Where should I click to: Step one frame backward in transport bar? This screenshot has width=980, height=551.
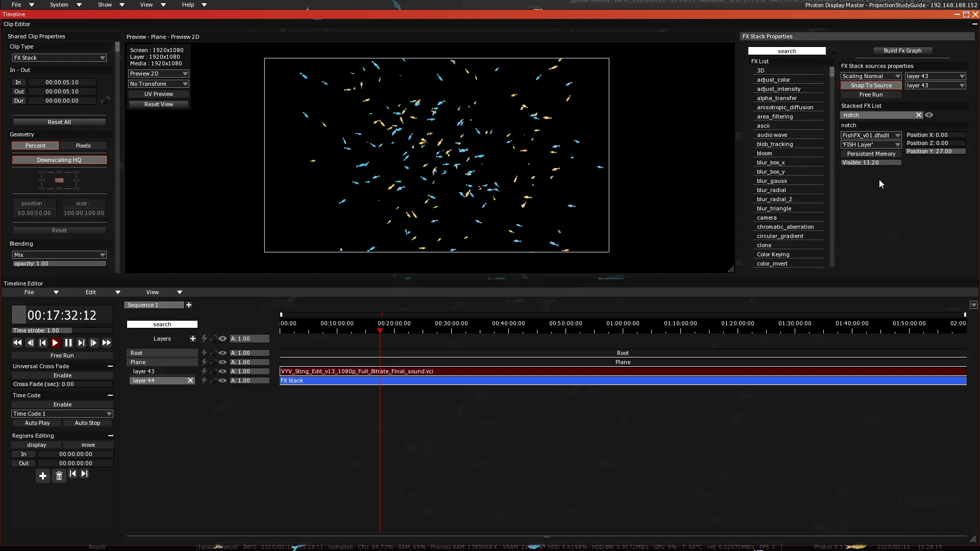point(30,343)
